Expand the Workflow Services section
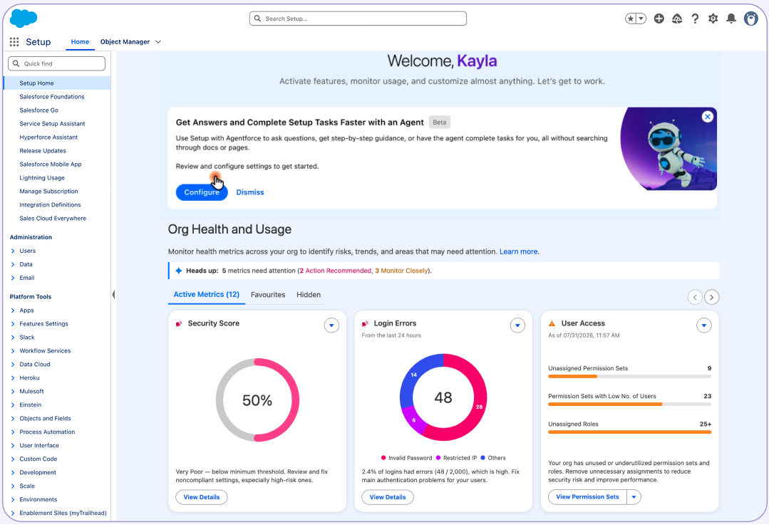Screen dimensions: 769x532 [13, 351]
